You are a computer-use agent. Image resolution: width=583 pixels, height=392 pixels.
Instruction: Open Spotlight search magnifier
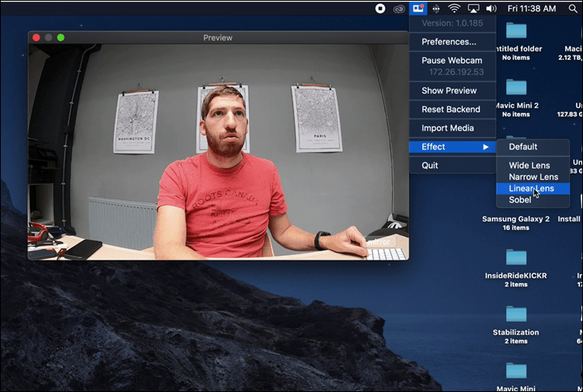(x=573, y=9)
